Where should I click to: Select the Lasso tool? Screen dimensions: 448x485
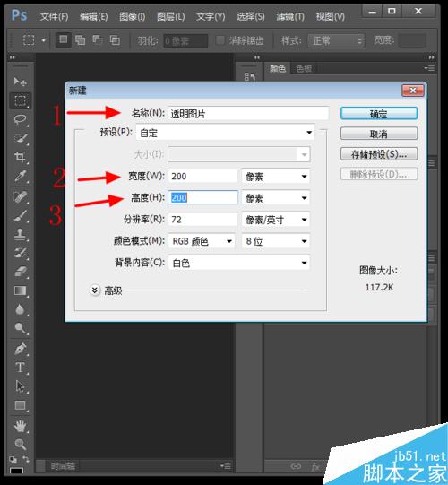pos(20,119)
